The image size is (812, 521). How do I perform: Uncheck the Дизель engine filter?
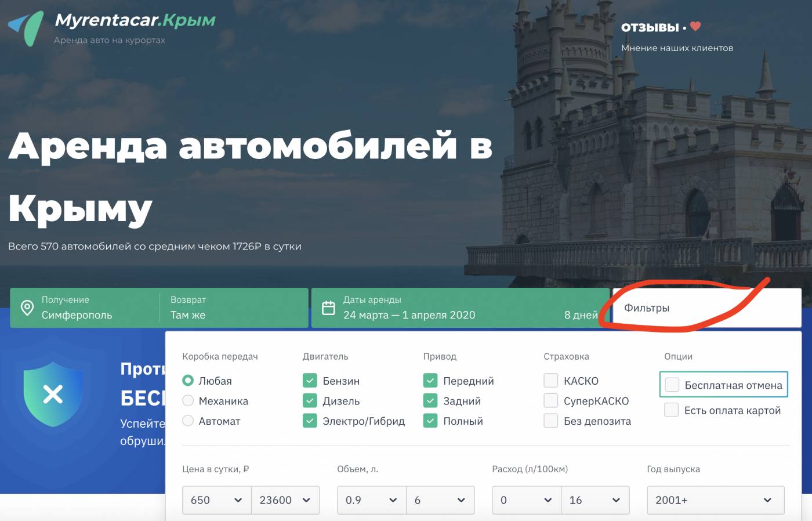309,400
